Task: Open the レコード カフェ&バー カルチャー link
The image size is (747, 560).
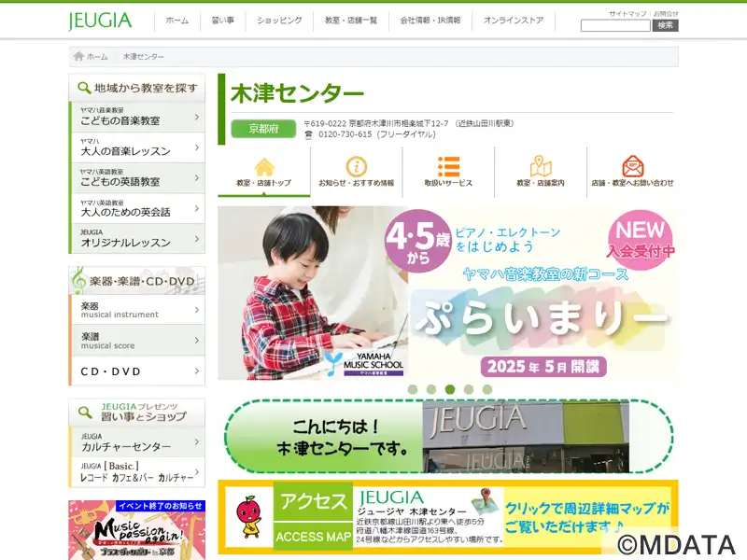Action: click(x=137, y=472)
